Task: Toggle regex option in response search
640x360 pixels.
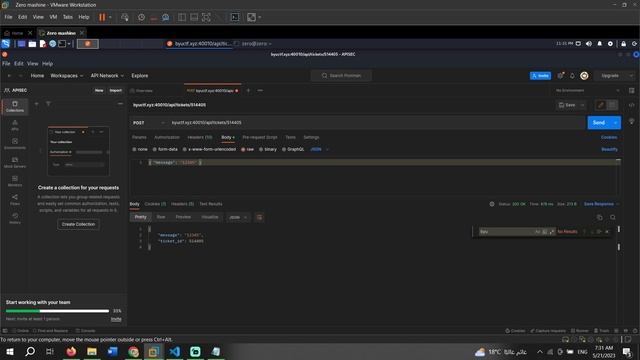Action: pos(552,231)
